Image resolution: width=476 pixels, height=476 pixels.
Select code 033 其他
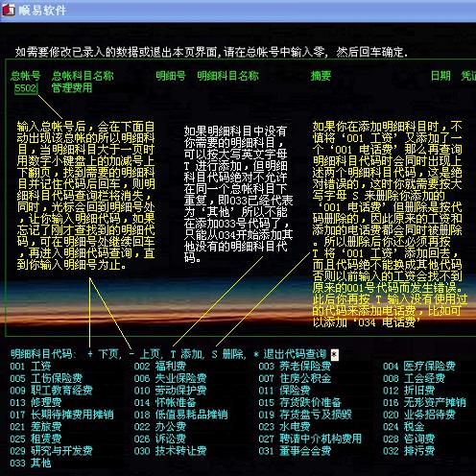pyautogui.click(x=31, y=463)
